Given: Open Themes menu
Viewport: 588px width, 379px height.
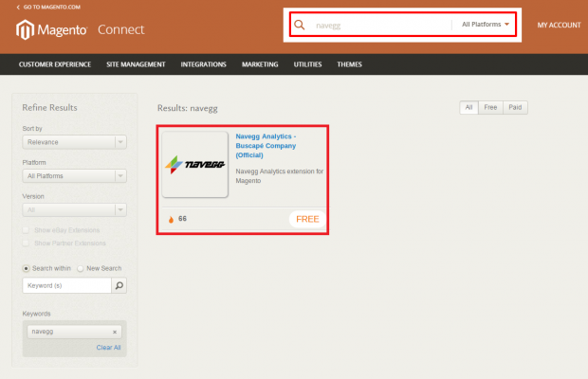Looking at the screenshot, I should (x=349, y=64).
